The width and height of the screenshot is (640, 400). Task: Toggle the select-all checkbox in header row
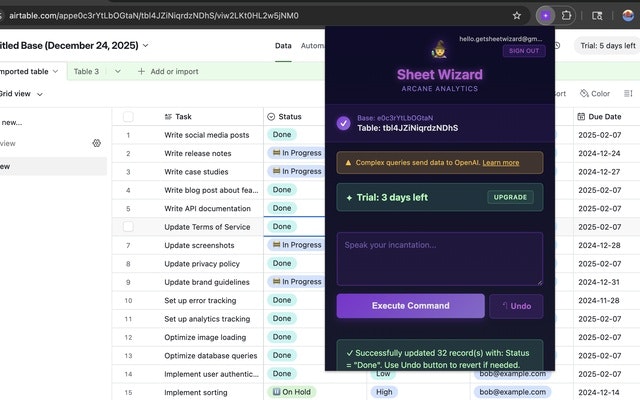click(128, 117)
